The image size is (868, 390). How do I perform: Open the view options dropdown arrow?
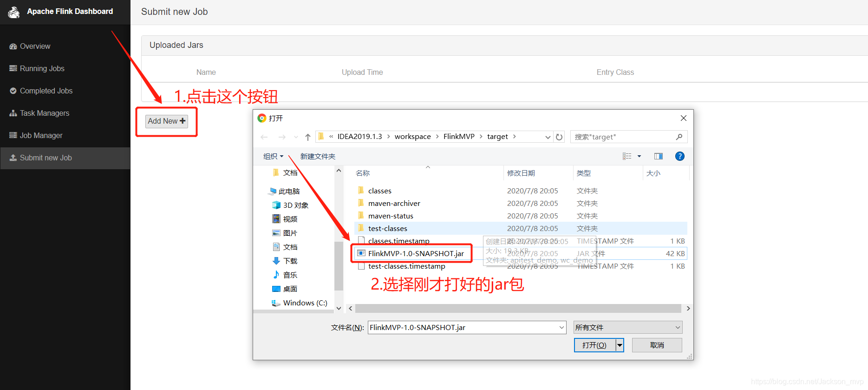pos(640,156)
